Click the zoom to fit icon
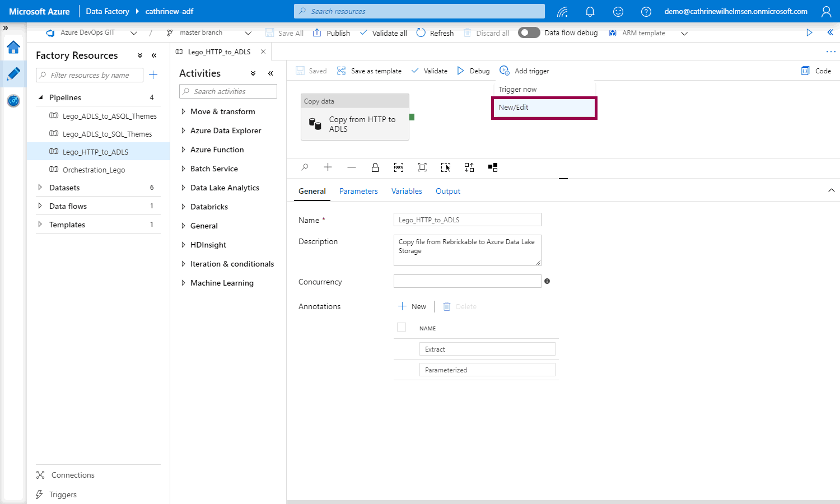840x504 pixels. [x=422, y=167]
